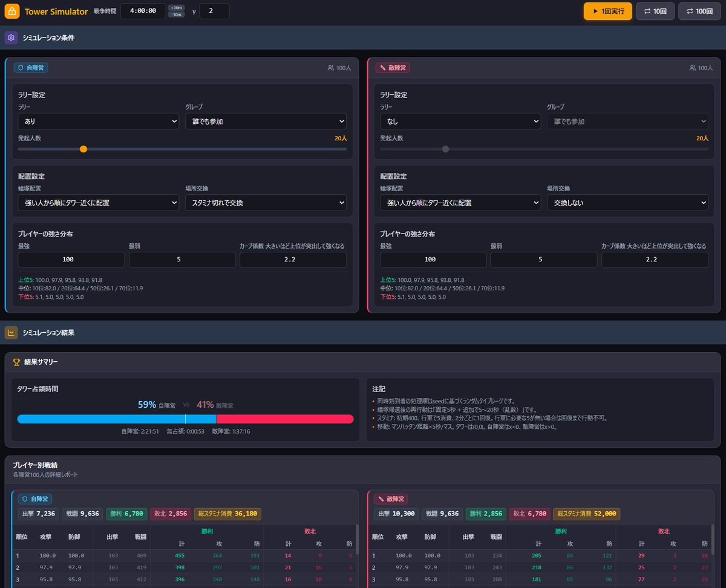Click the 455 win total in 自陣営 row 1
The height and width of the screenshot is (588, 726).
pos(179,555)
